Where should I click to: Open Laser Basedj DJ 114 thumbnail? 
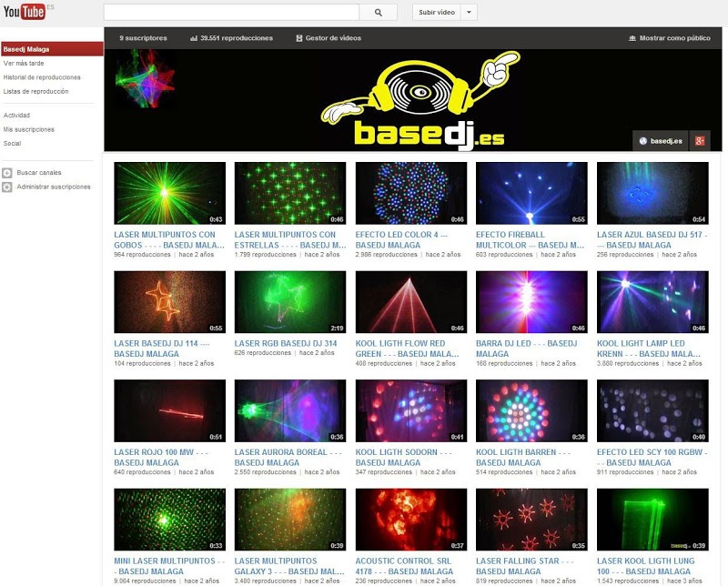[x=169, y=302]
